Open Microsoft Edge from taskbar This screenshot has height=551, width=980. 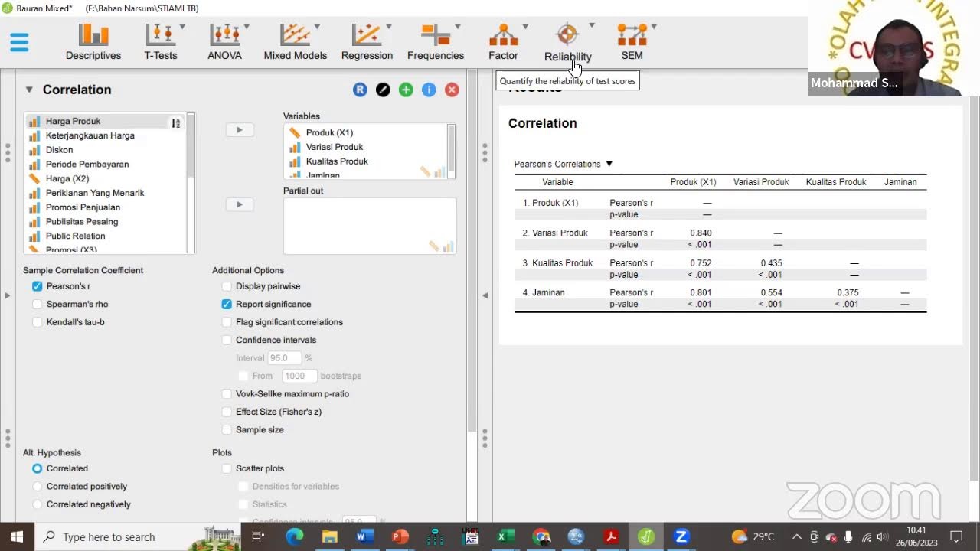295,536
